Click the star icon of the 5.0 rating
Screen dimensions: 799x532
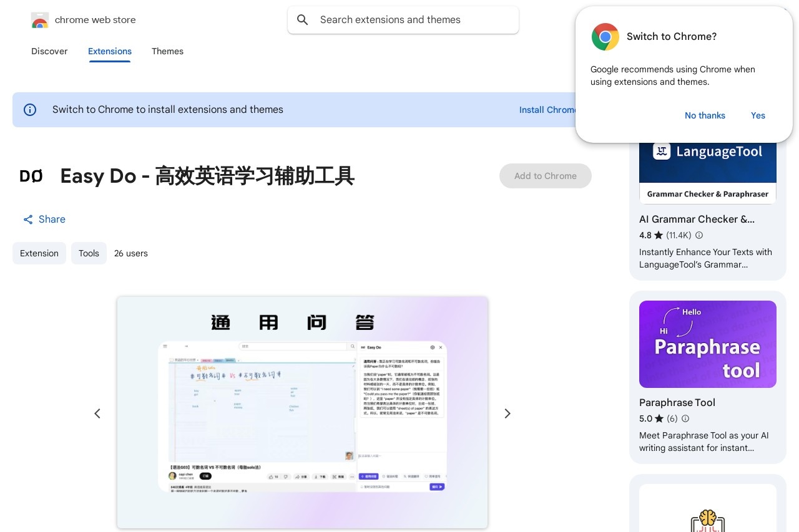tap(659, 418)
